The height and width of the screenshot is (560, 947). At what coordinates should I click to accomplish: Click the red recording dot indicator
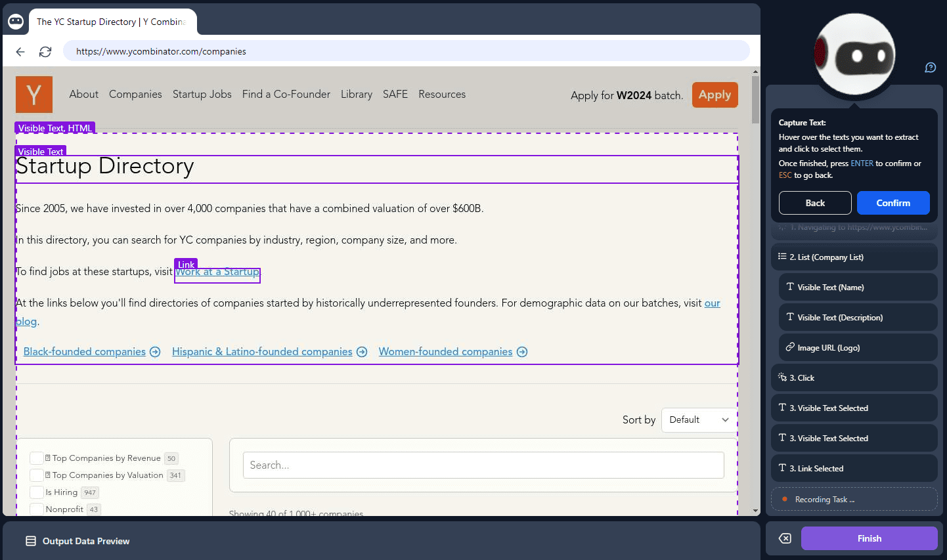click(784, 499)
